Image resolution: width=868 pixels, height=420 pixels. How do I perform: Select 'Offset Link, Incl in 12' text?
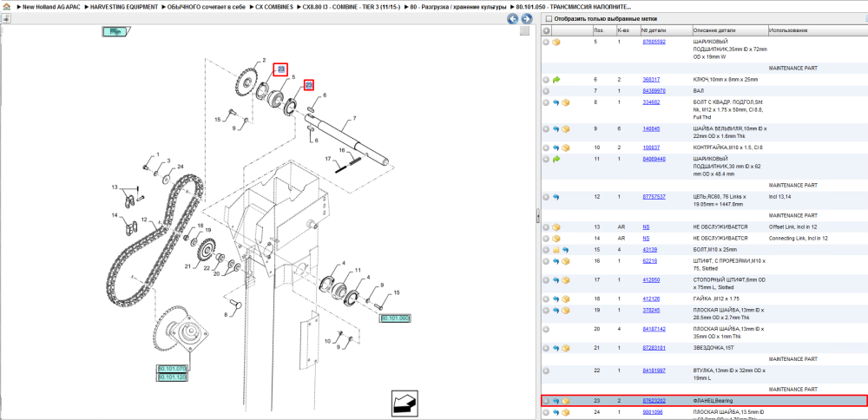coord(794,227)
